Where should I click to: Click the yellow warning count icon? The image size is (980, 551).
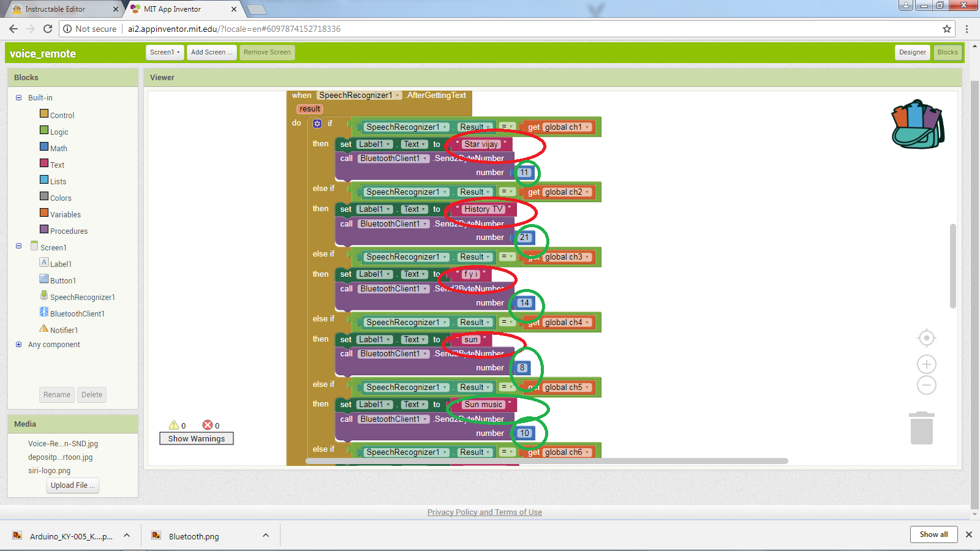pos(174,425)
